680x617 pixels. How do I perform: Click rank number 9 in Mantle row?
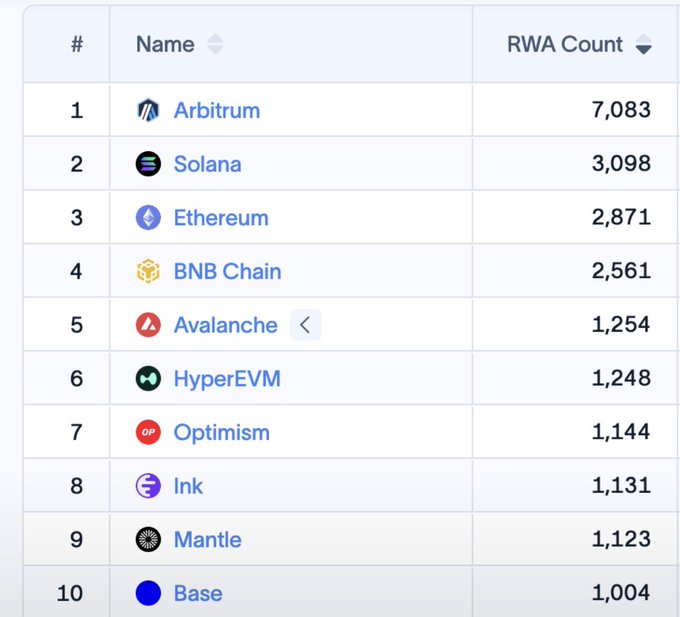click(x=77, y=540)
